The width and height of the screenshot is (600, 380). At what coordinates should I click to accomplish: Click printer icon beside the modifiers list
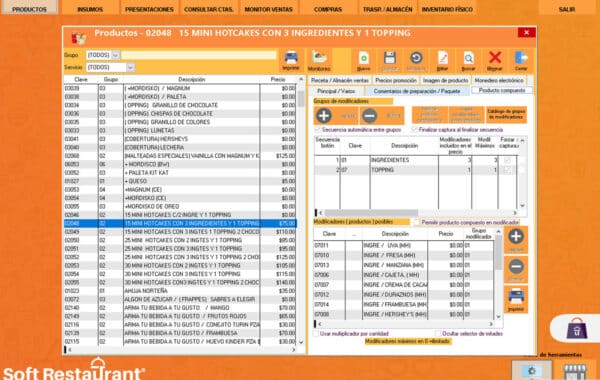coord(516,299)
